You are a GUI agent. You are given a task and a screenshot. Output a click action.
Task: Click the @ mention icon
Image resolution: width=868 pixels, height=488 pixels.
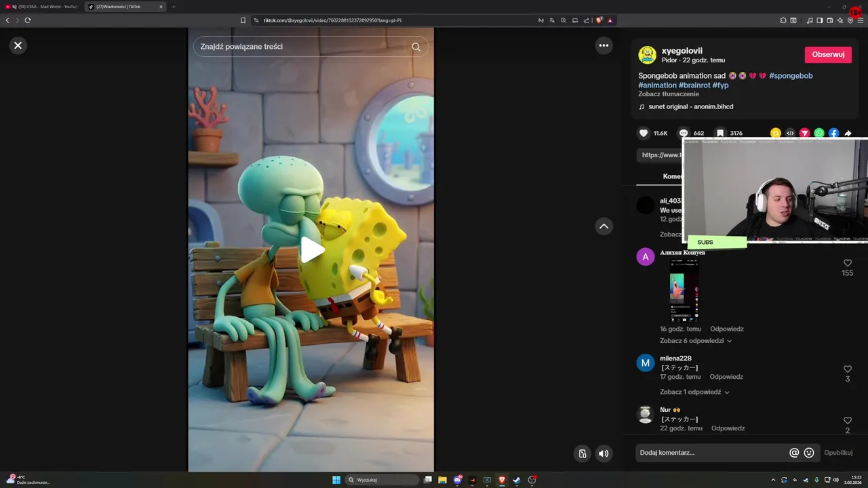(x=794, y=453)
